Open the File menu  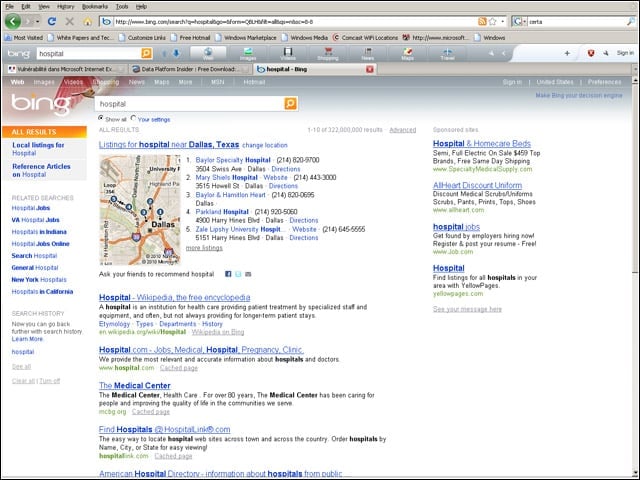(9, 7)
